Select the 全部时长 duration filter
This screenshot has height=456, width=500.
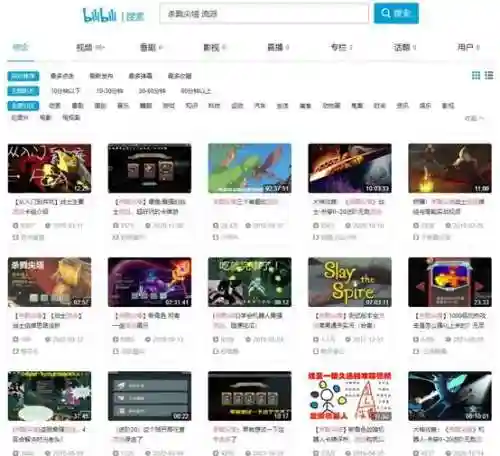coord(23,91)
